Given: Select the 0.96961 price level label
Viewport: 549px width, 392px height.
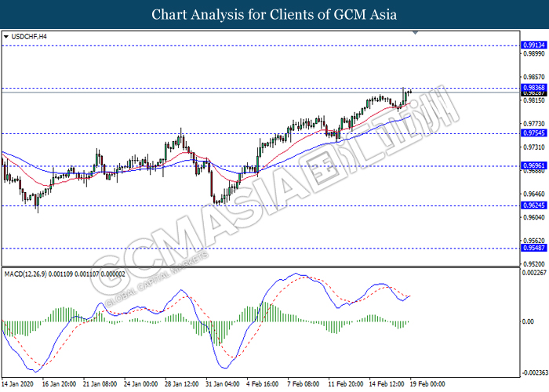Looking at the screenshot, I should [533, 165].
